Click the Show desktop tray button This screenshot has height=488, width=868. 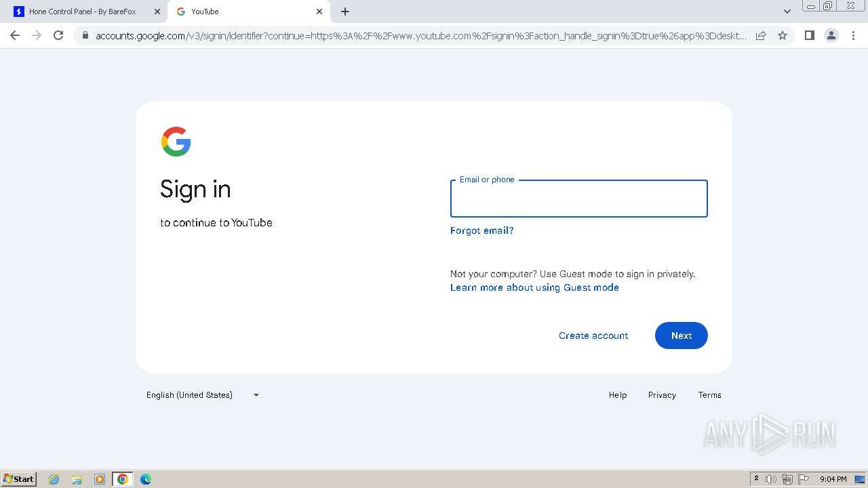pos(861,479)
